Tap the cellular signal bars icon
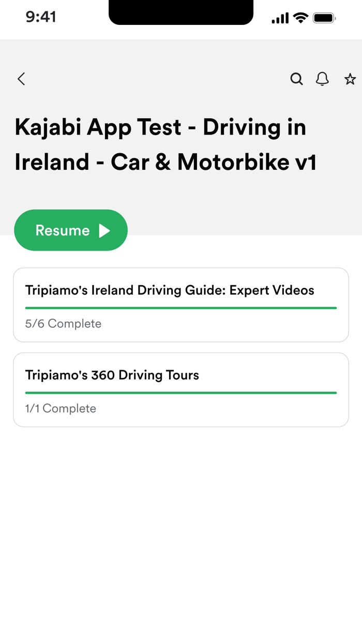The image size is (362, 644). click(x=280, y=18)
